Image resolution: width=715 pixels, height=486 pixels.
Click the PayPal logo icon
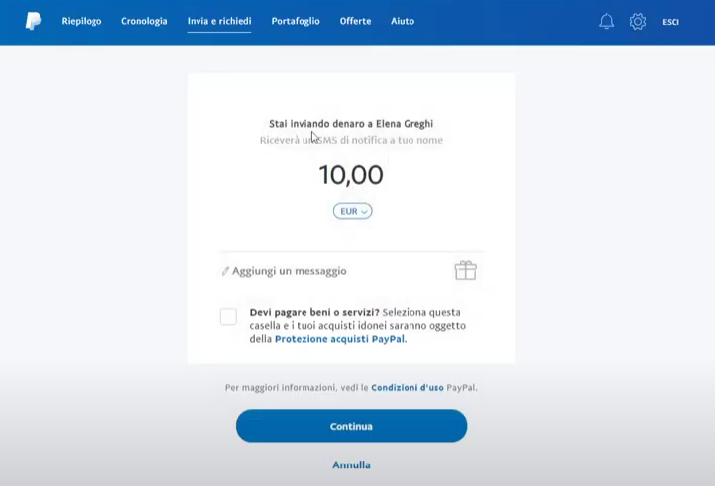pyautogui.click(x=33, y=21)
